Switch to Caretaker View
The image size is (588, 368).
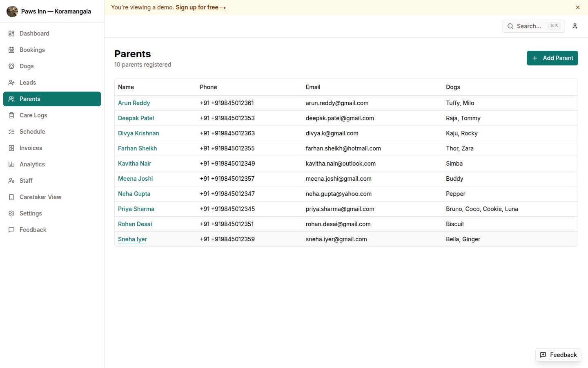[40, 197]
